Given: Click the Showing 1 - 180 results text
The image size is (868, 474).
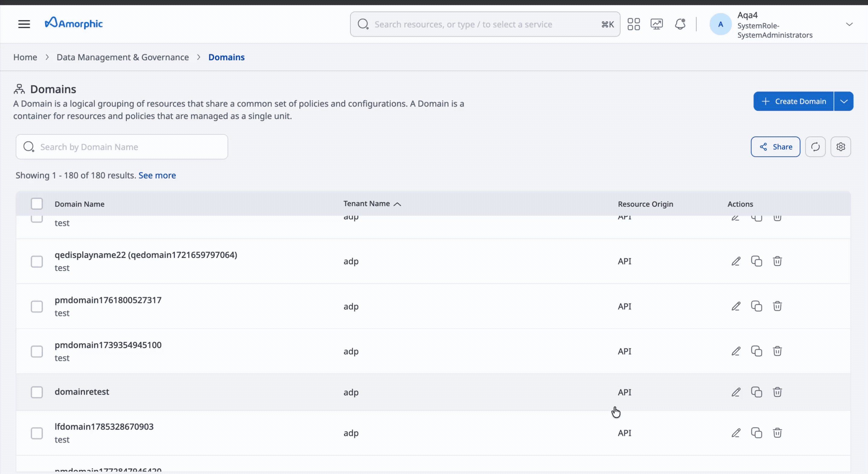Looking at the screenshot, I should click(x=76, y=175).
